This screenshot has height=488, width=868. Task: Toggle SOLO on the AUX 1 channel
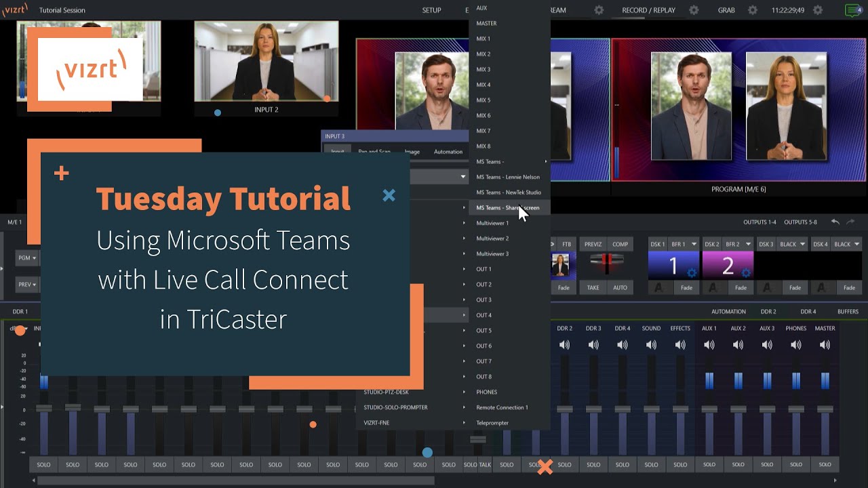coord(709,464)
